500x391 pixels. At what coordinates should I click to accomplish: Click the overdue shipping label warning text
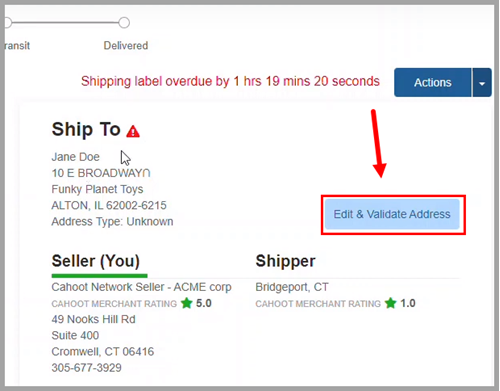(230, 81)
